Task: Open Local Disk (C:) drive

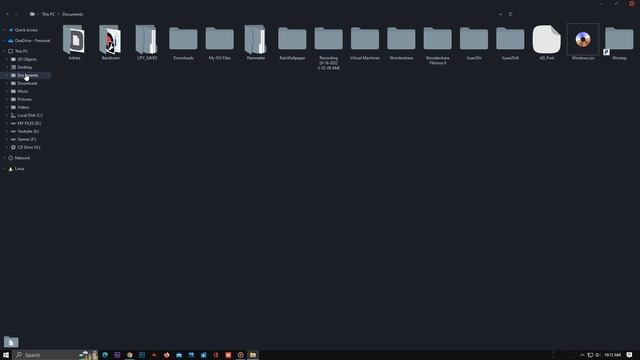Action: 29,115
